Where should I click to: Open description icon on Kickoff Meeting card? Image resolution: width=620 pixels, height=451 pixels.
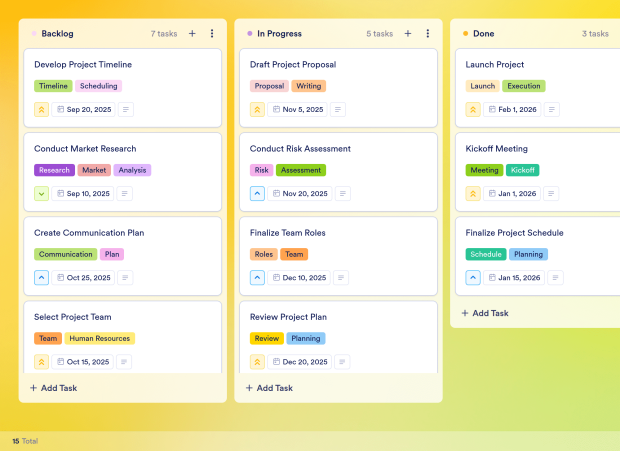(x=551, y=194)
